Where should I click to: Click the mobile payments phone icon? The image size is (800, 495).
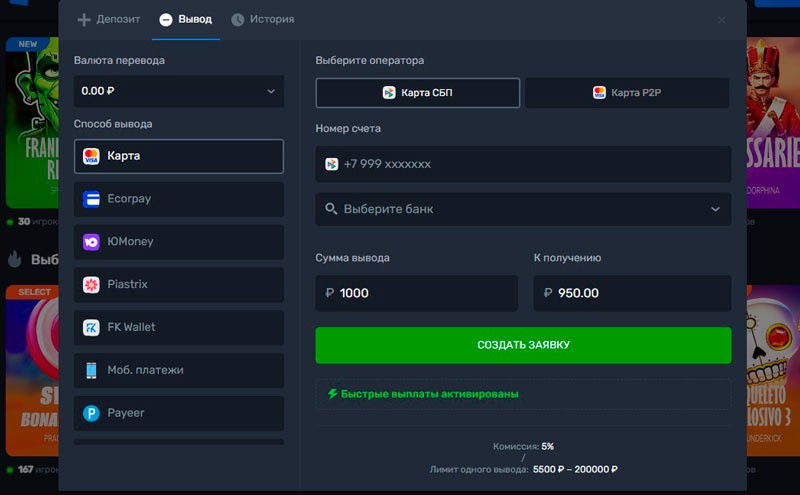click(x=91, y=370)
